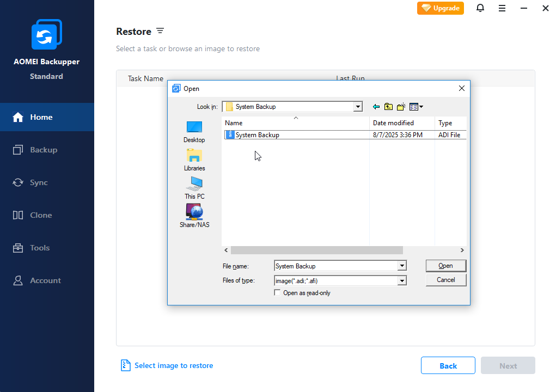Expand the Files of type dropdown
This screenshot has height=392, width=556.
point(402,281)
